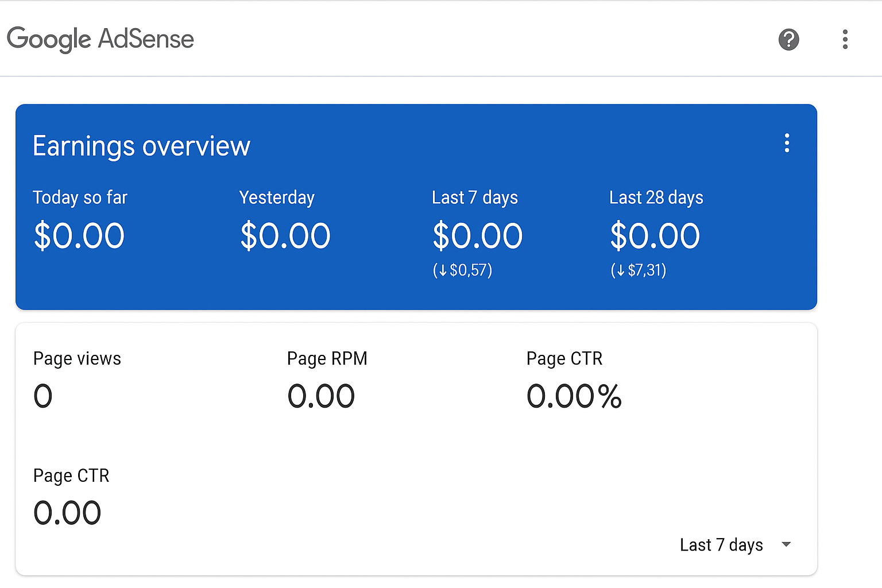Viewport: 882px width, 588px height.
Task: Click the Last 7 days earnings label
Action: pos(475,198)
